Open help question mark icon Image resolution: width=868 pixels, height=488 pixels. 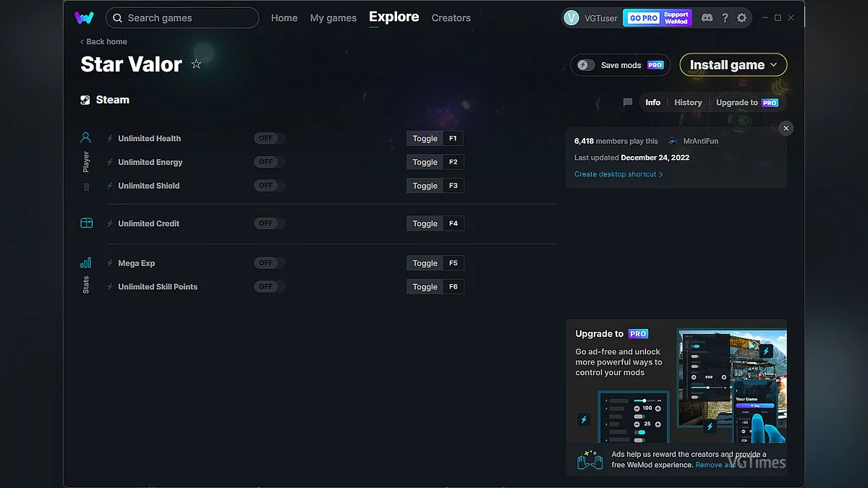(725, 18)
